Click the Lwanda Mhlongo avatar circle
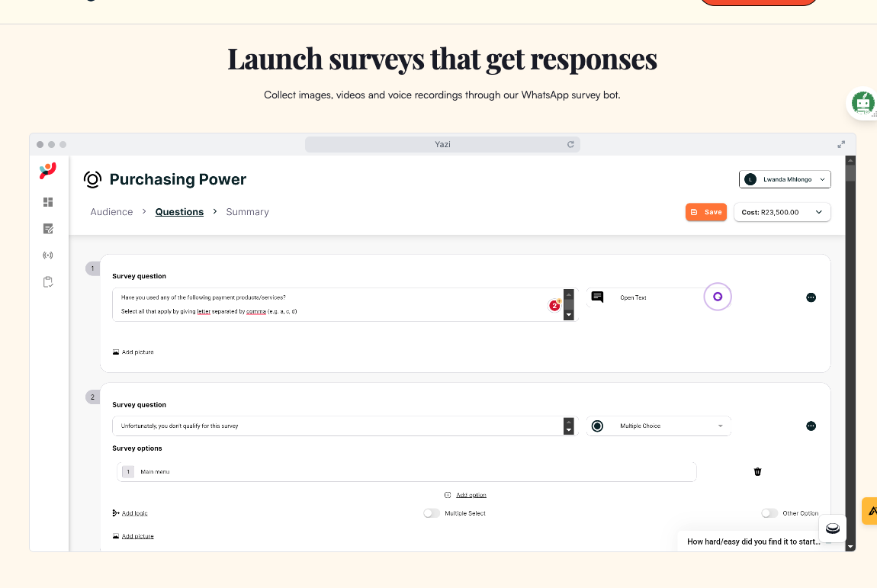The height and width of the screenshot is (588, 877). click(750, 179)
